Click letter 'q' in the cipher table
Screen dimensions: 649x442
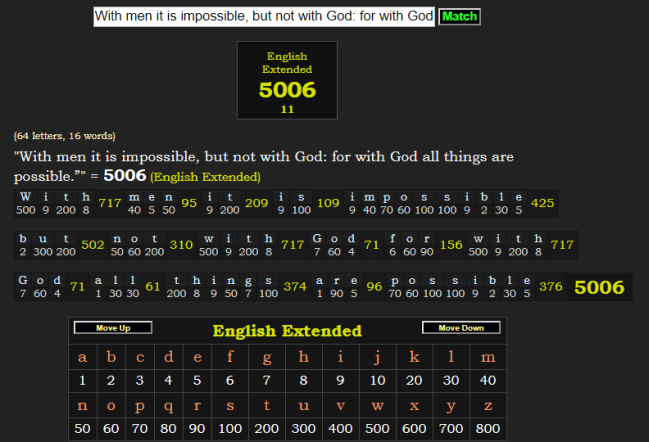168,406
